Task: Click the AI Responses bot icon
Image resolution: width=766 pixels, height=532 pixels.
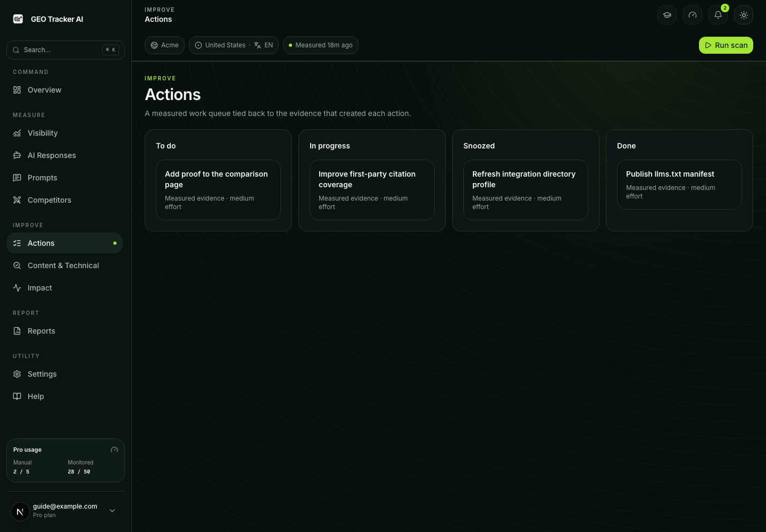Action: [x=17, y=155]
